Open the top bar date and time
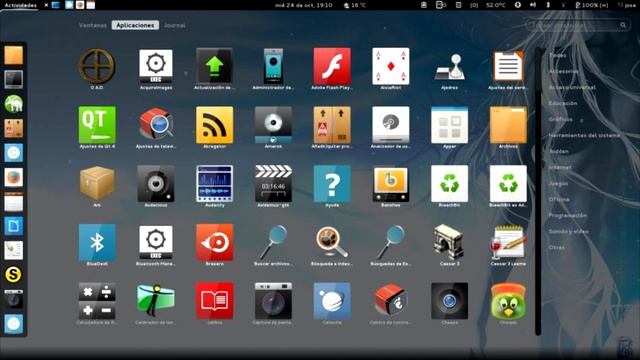This screenshot has height=360, width=640. click(x=304, y=5)
